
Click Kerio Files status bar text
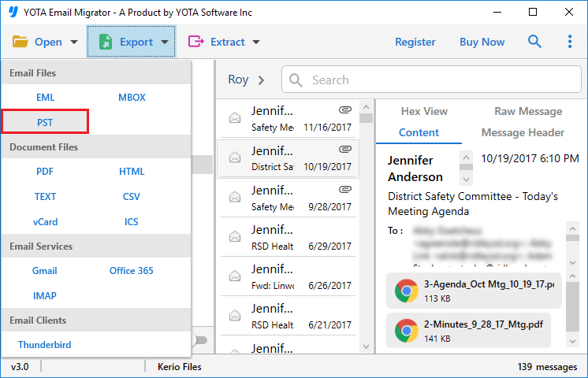pos(179,367)
